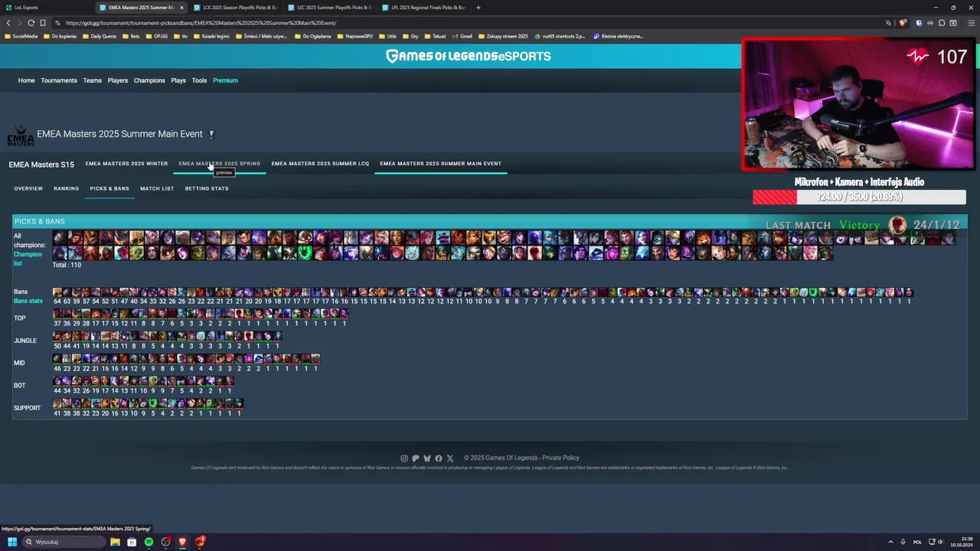Open the Tournaments menu
The height and width of the screenshot is (551, 980).
(x=59, y=80)
